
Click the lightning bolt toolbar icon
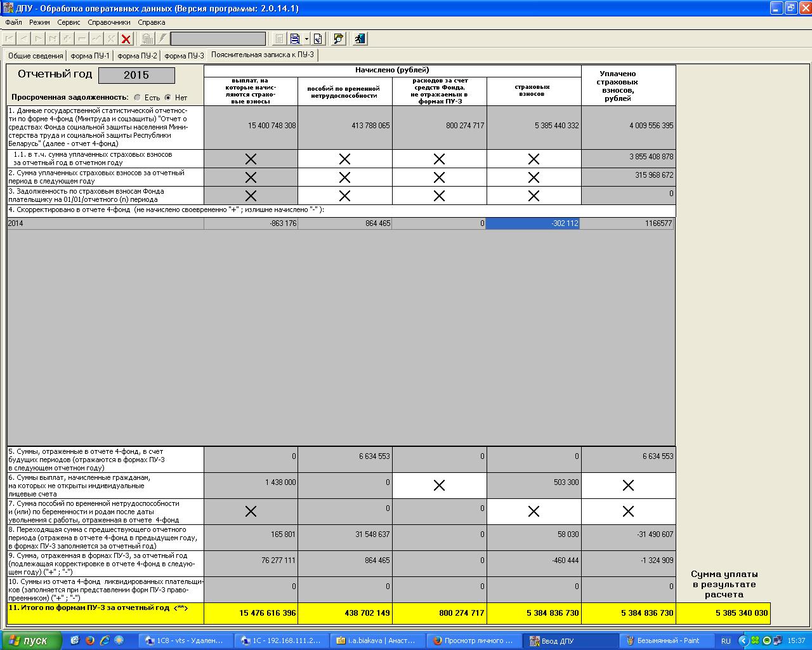point(162,39)
